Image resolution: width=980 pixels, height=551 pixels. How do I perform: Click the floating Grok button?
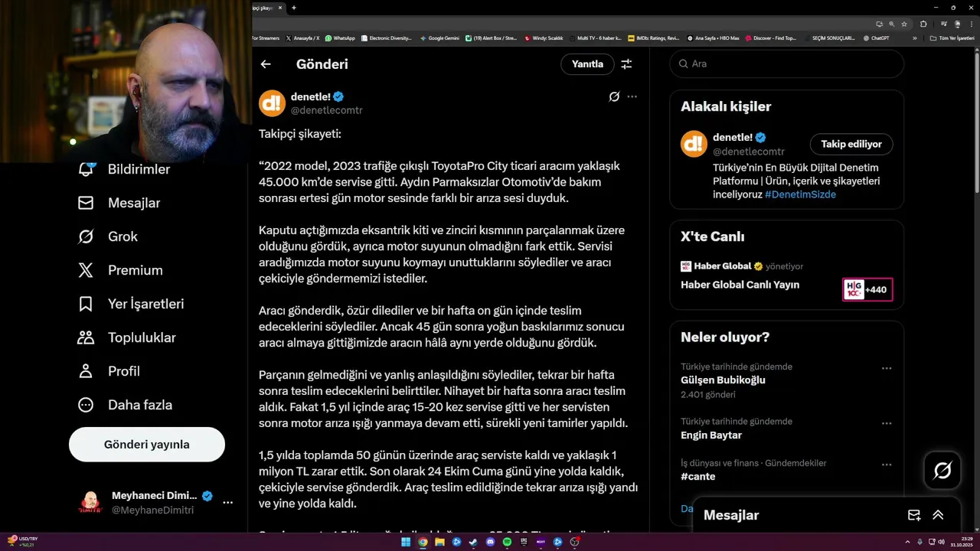[942, 471]
